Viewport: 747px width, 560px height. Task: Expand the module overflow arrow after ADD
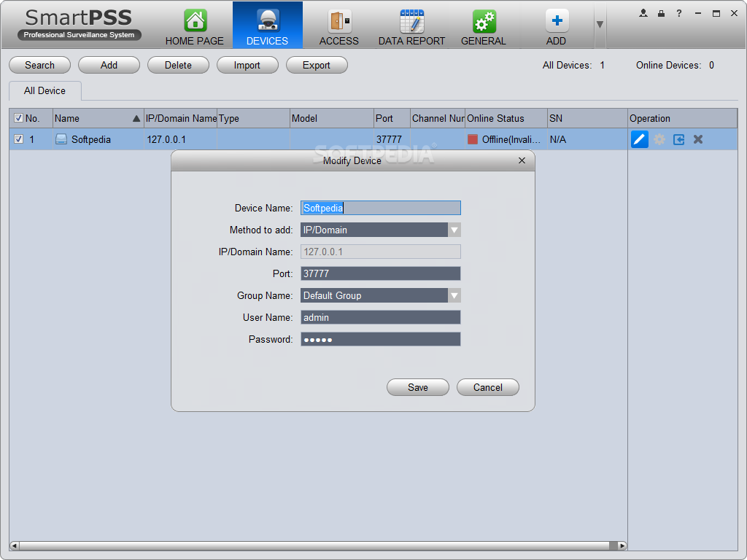[x=600, y=24]
